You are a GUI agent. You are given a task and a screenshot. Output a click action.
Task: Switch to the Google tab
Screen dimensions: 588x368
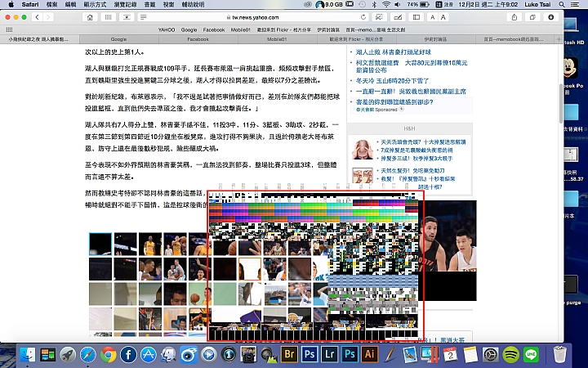pyautogui.click(x=119, y=39)
